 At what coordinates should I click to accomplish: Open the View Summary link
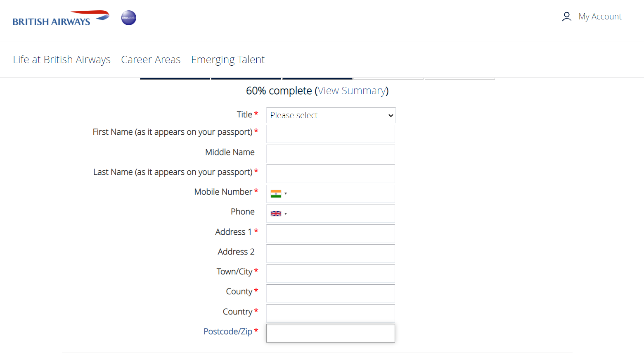(352, 90)
